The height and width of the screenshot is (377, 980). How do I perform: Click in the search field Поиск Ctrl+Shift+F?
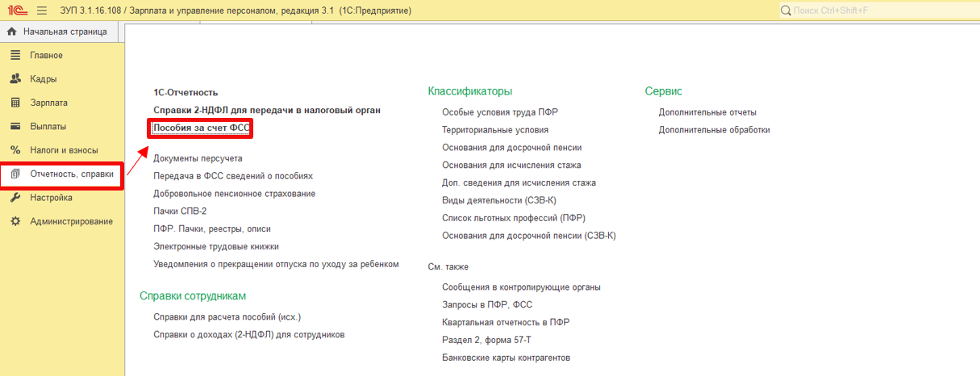click(879, 10)
